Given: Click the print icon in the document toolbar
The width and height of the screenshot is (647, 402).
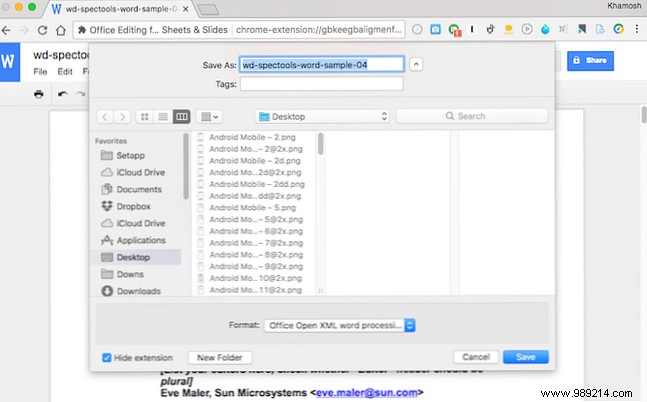Looking at the screenshot, I should tap(39, 94).
